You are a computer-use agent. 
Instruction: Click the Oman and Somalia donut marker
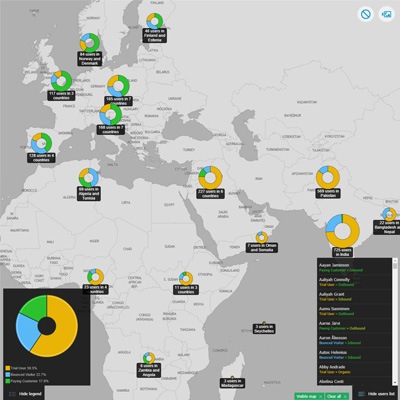pos(262,237)
